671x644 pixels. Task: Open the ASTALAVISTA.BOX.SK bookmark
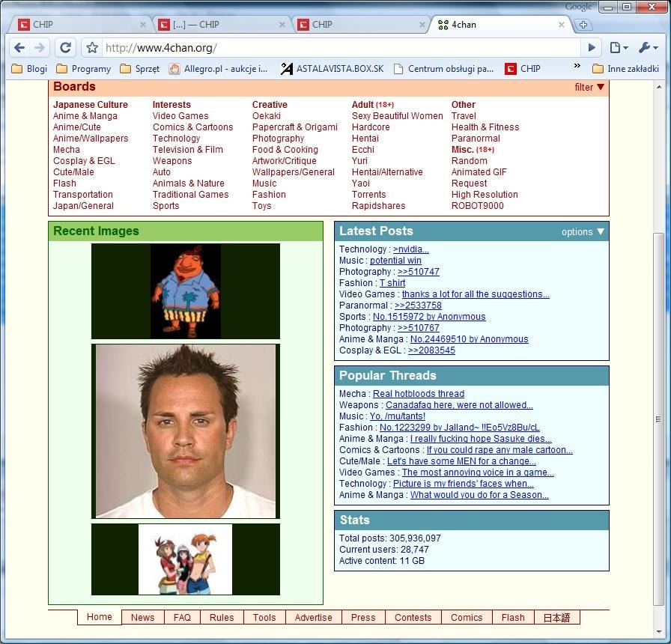click(x=333, y=69)
